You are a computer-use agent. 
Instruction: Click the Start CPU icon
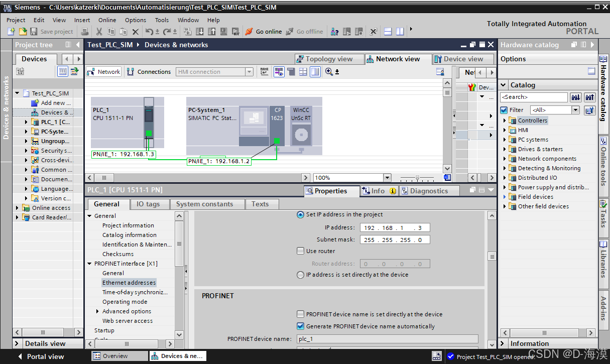point(347,31)
